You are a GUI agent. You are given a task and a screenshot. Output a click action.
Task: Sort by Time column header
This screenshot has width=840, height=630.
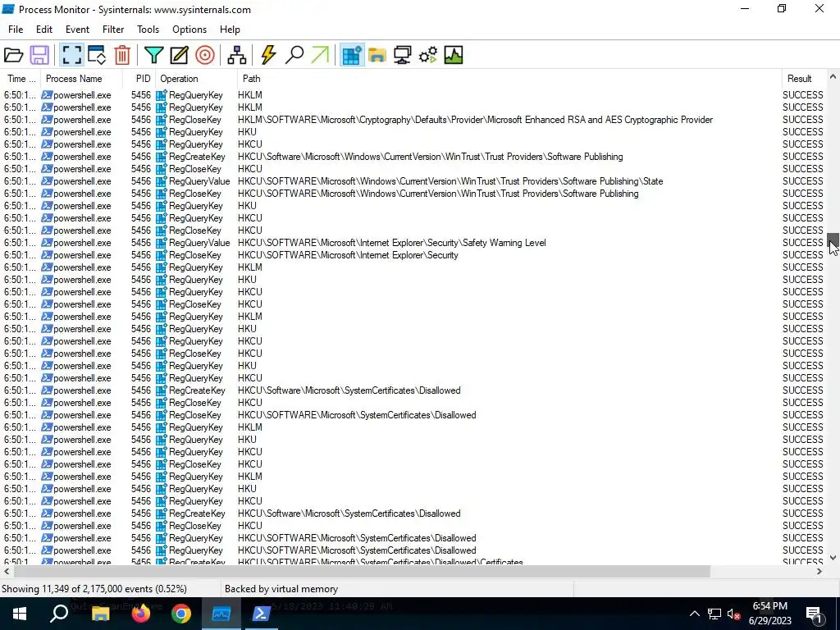21,79
